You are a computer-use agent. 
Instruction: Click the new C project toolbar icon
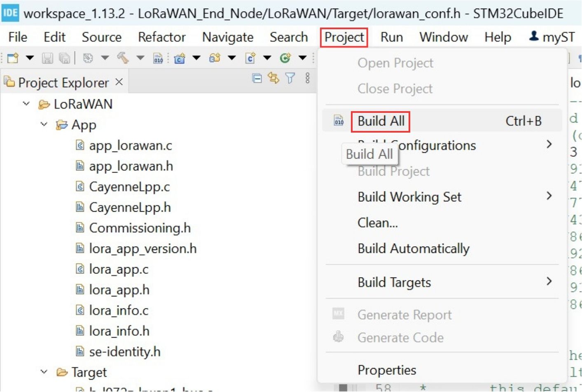180,58
